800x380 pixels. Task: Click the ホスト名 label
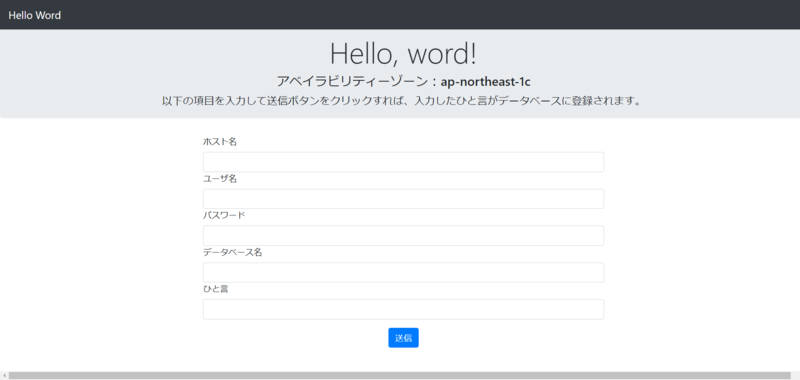tap(220, 142)
